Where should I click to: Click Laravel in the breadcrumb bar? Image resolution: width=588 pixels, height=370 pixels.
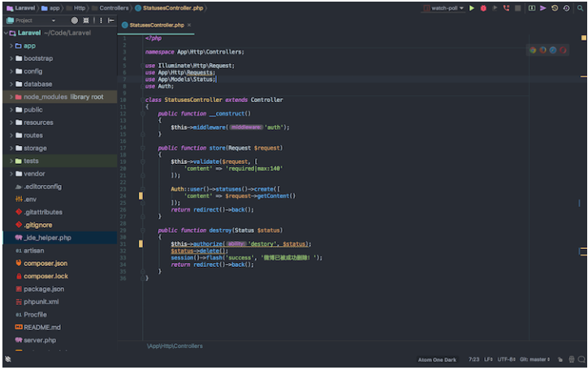pyautogui.click(x=21, y=8)
